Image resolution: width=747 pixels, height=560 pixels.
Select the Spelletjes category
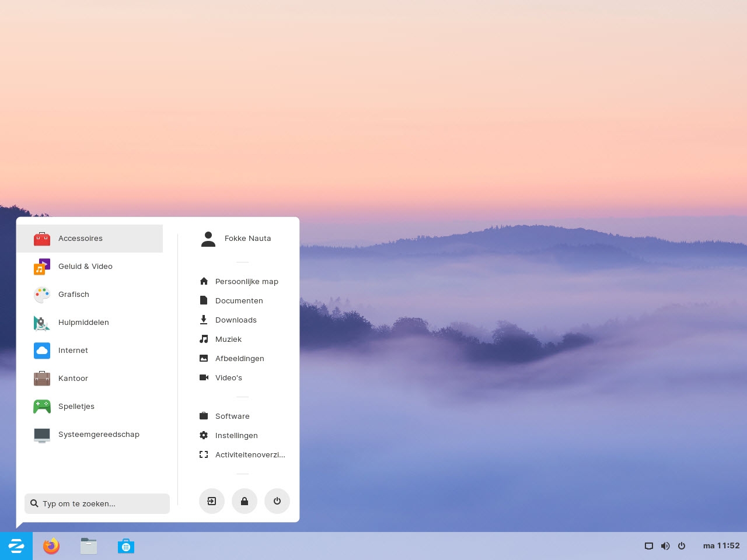click(x=76, y=406)
